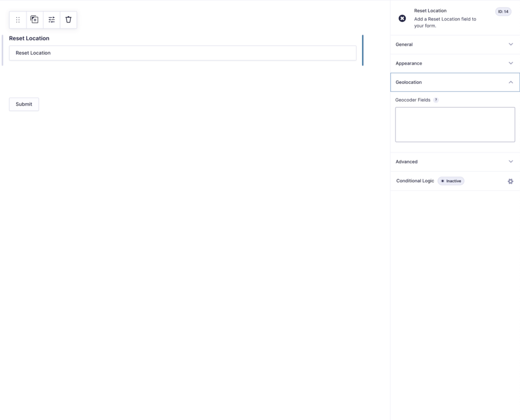Click the Geocoder Fields help question mark
The width and height of the screenshot is (520, 420).
(x=436, y=100)
